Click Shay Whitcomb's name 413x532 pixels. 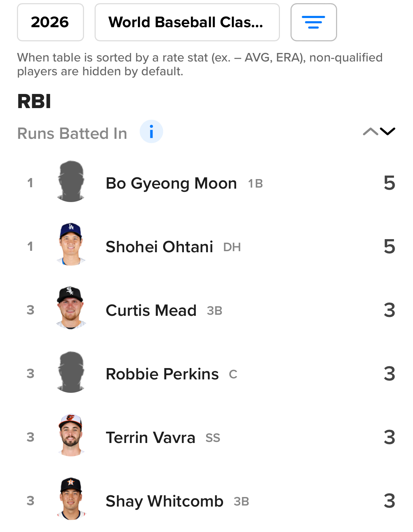click(x=164, y=501)
